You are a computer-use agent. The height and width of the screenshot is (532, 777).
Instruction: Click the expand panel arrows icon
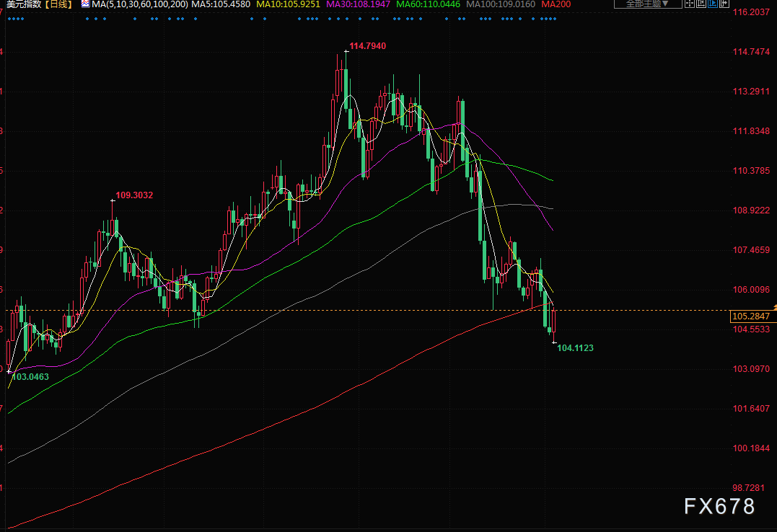[x=724, y=4]
